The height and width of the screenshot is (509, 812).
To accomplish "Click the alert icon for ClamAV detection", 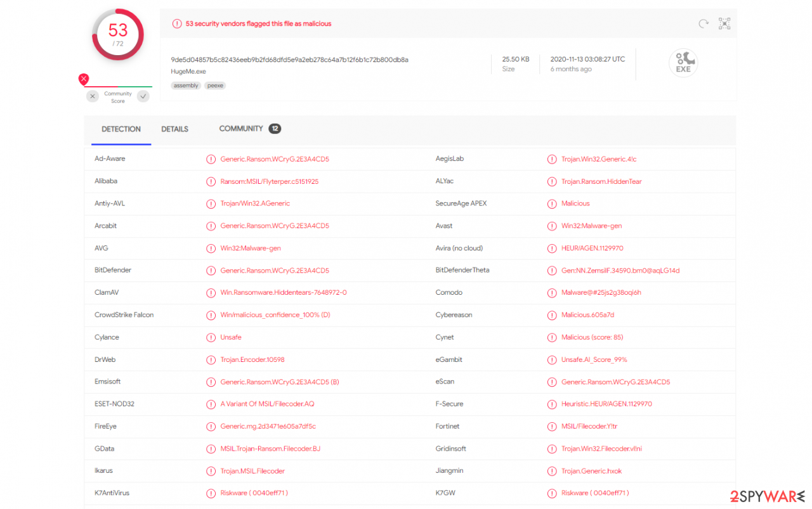I will tap(211, 293).
